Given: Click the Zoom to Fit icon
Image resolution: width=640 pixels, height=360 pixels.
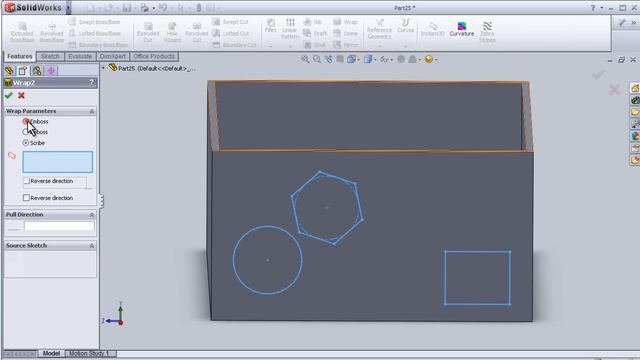Looking at the screenshot, I should click(x=305, y=59).
